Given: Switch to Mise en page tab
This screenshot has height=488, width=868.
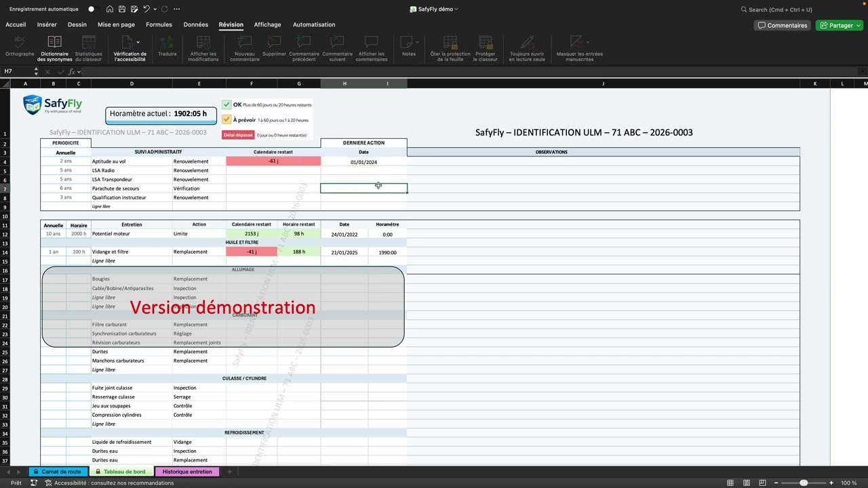Looking at the screenshot, I should 116,24.
